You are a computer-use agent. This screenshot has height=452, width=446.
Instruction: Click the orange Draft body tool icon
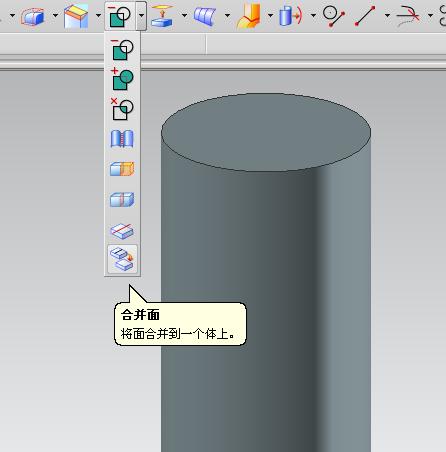[249, 16]
